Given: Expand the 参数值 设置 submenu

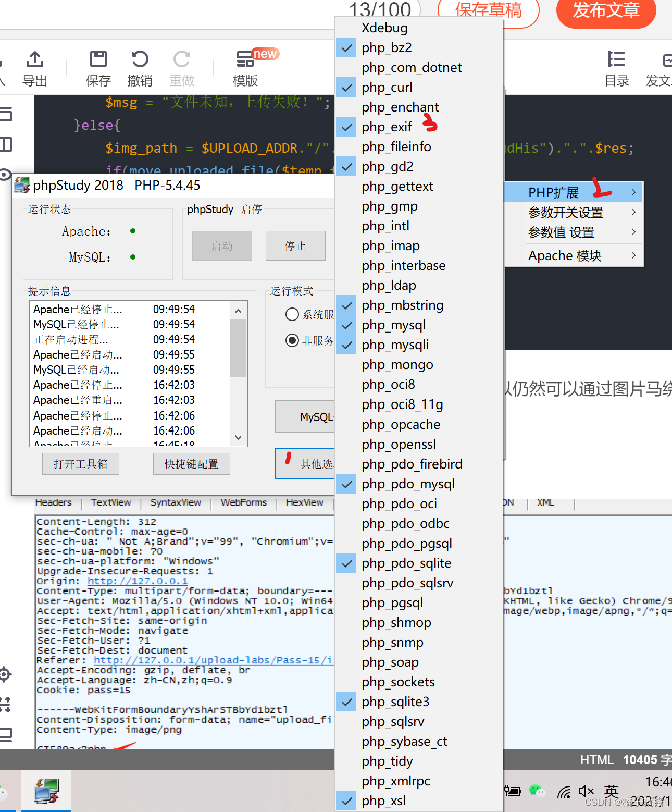Looking at the screenshot, I should pyautogui.click(x=574, y=232).
